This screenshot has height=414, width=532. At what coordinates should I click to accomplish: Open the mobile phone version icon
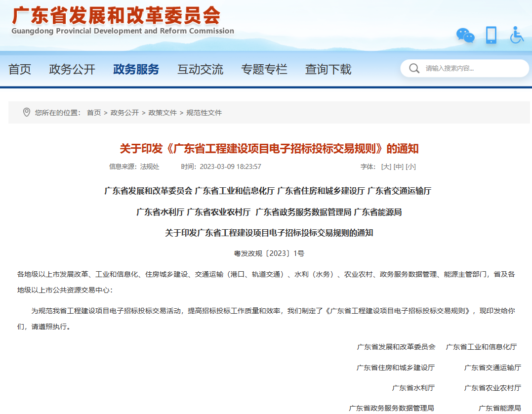click(x=491, y=35)
